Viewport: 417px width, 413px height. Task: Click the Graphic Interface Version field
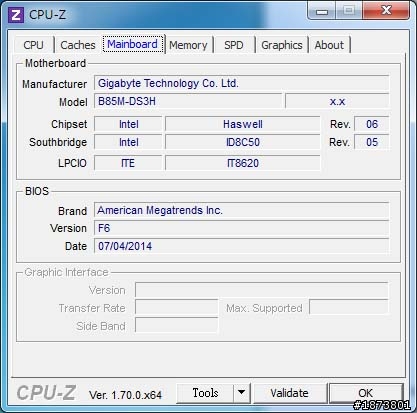(x=262, y=290)
